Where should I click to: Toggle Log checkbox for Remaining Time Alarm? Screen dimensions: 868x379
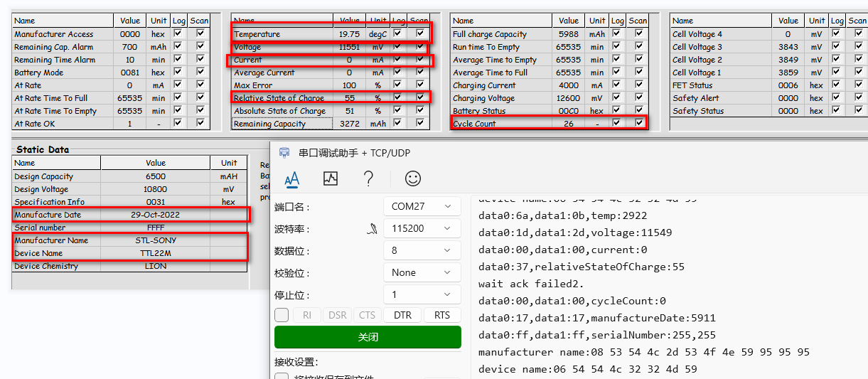[178, 59]
